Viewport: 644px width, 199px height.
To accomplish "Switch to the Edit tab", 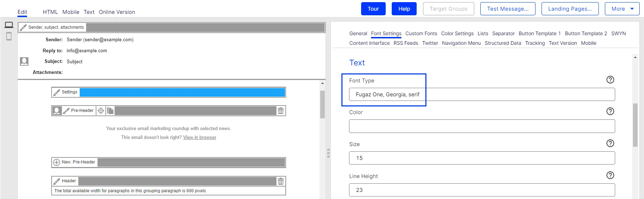I will click(x=22, y=12).
